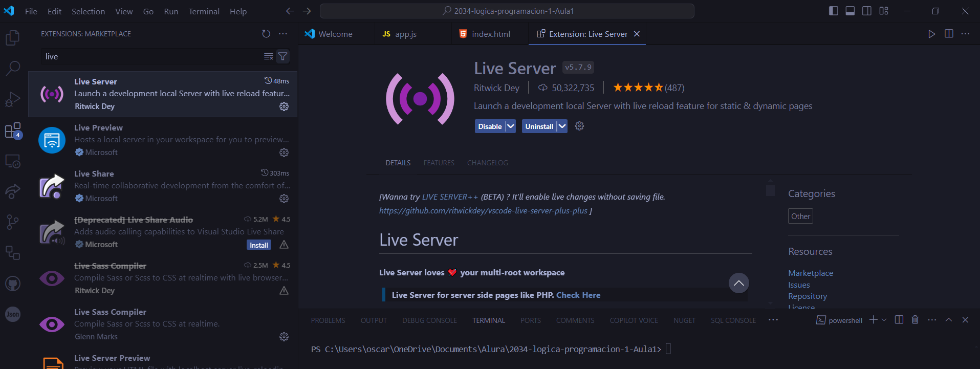This screenshot has width=980, height=369.
Task: Open manage gear for Live Share item
Action: click(284, 199)
